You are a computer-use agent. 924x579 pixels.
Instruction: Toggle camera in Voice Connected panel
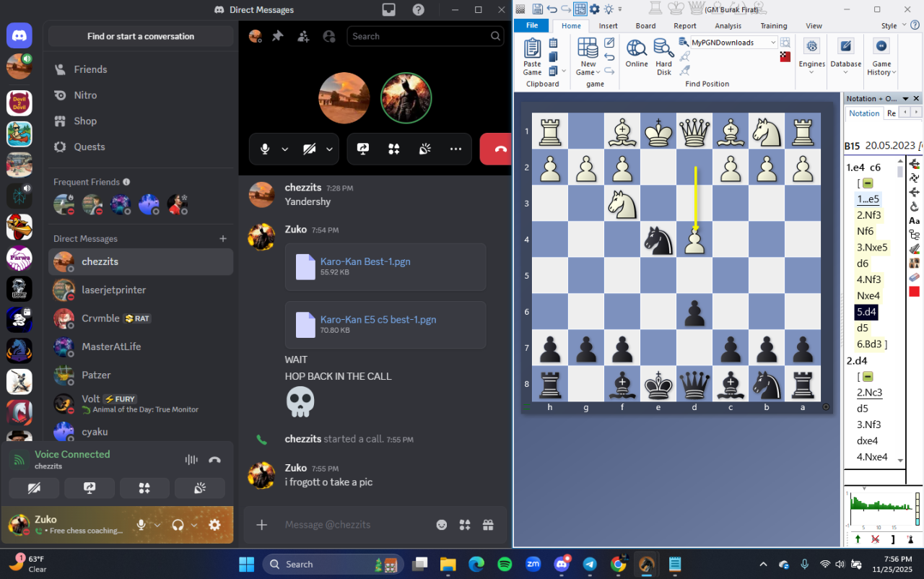pyautogui.click(x=33, y=489)
